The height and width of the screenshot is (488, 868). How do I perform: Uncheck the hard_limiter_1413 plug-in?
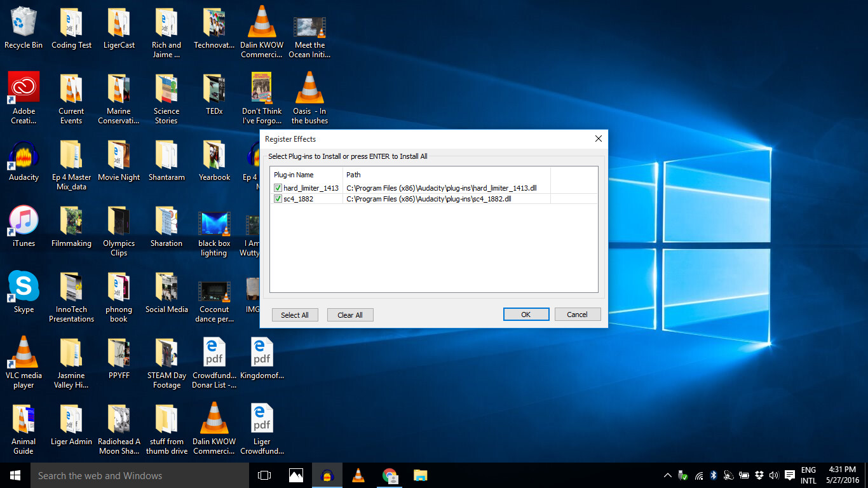(x=278, y=187)
